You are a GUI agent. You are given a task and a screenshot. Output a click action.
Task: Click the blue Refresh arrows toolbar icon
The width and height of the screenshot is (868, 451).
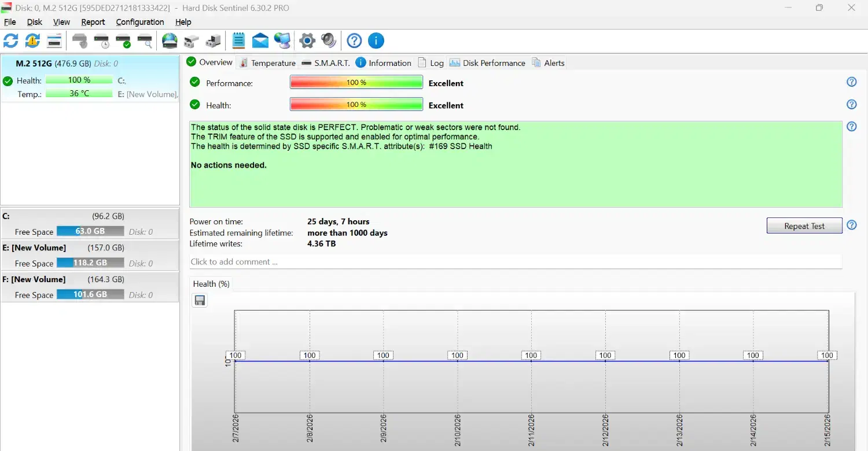pos(11,40)
